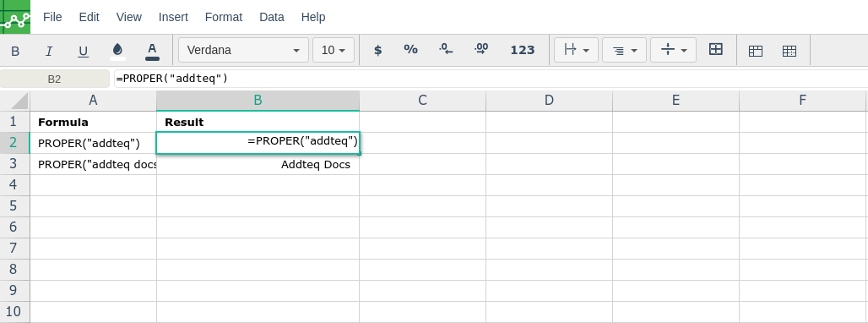The width and height of the screenshot is (868, 323).
Task: Apply currency dollar format
Action: 378,51
